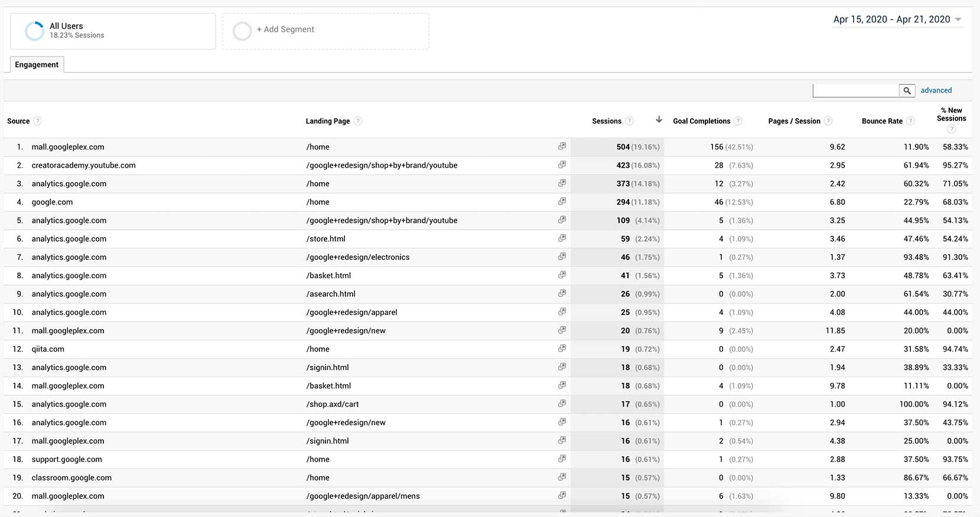
Task: Open the creatoracademy.youtube.com source
Action: click(84, 165)
